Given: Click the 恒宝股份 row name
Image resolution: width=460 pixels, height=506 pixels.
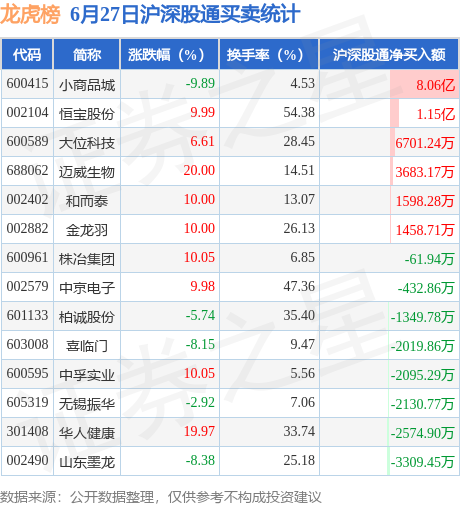Looking at the screenshot, I should pyautogui.click(x=87, y=114).
